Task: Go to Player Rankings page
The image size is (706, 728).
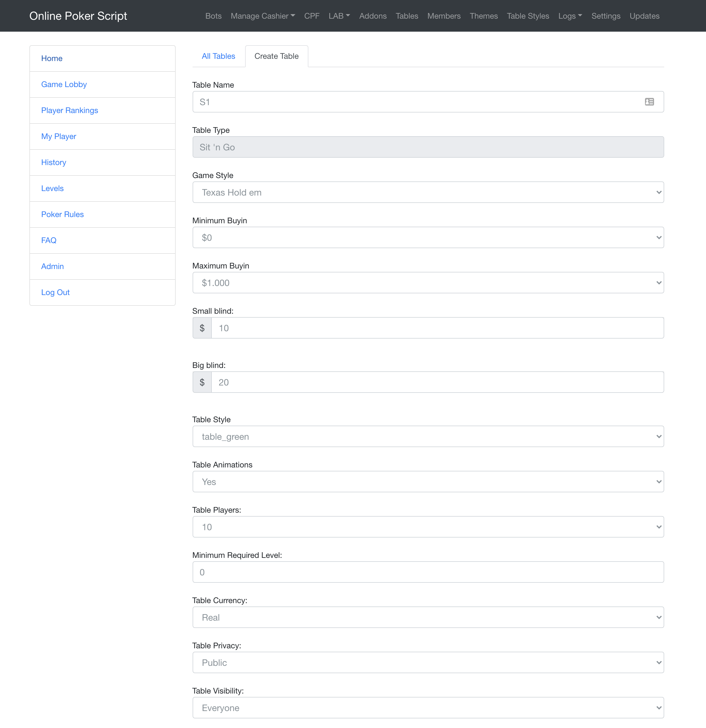Action: click(69, 110)
